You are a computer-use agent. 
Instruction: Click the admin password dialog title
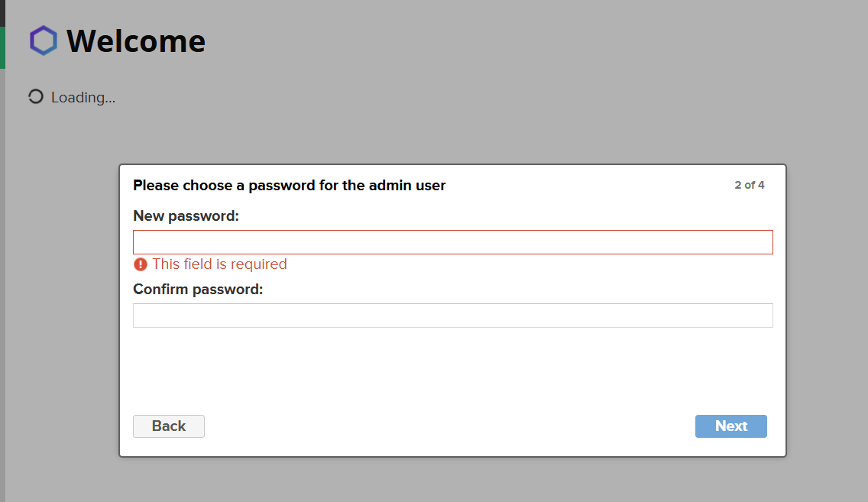coord(289,186)
